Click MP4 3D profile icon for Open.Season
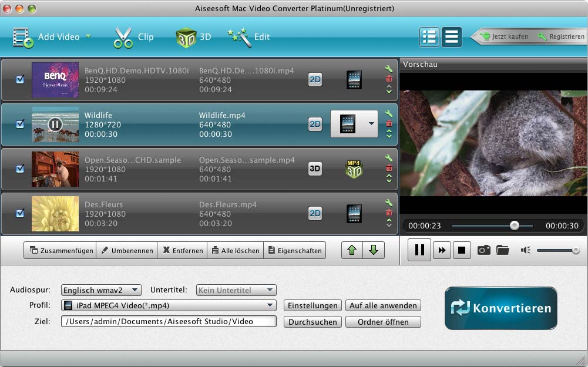The width and height of the screenshot is (588, 367). click(354, 169)
